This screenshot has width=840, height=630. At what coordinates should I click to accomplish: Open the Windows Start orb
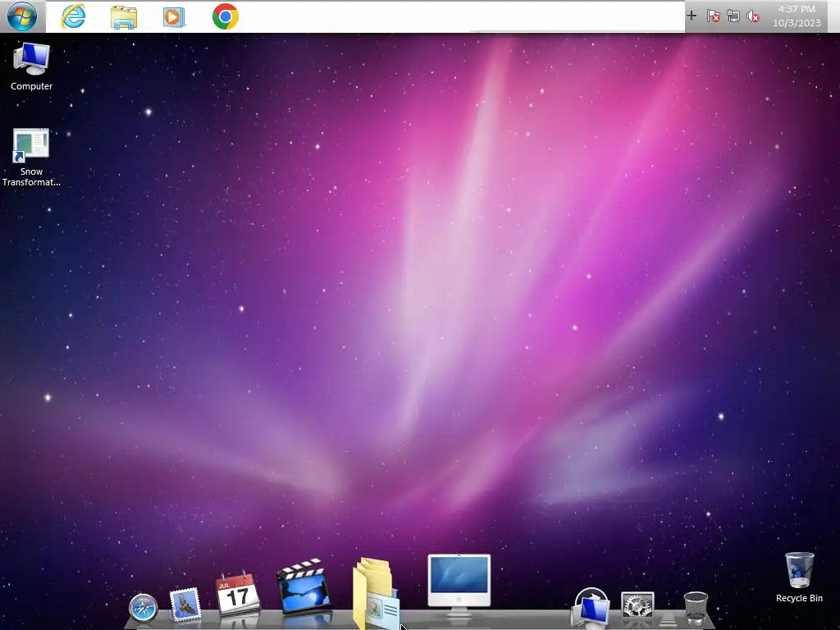tap(22, 16)
